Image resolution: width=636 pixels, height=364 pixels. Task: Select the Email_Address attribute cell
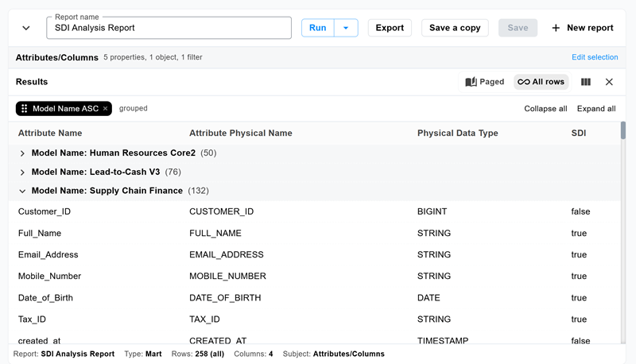[48, 254]
